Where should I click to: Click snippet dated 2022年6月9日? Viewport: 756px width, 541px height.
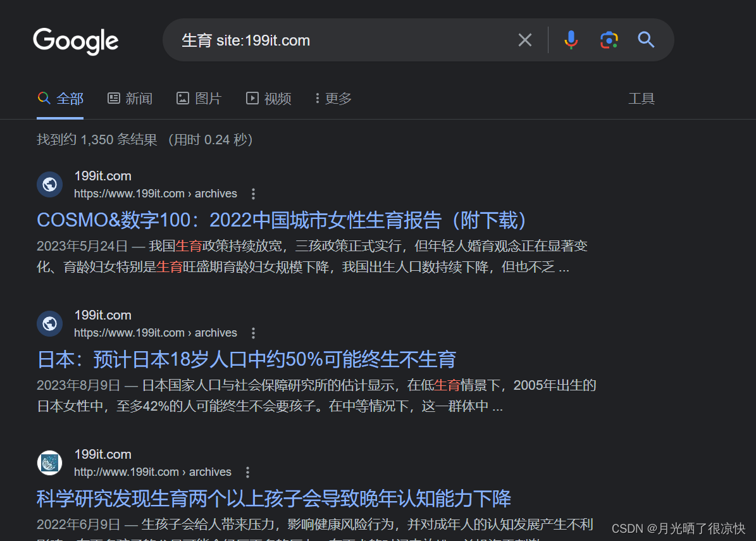click(315, 530)
